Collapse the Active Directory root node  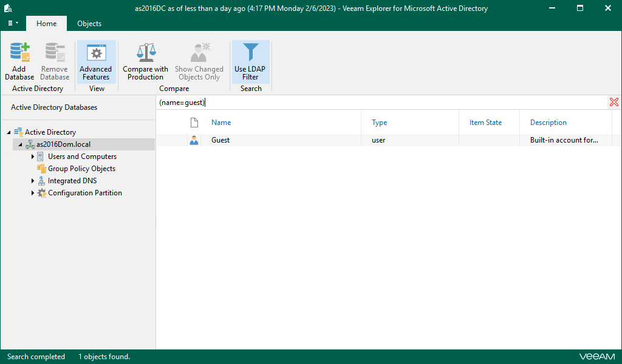point(9,132)
